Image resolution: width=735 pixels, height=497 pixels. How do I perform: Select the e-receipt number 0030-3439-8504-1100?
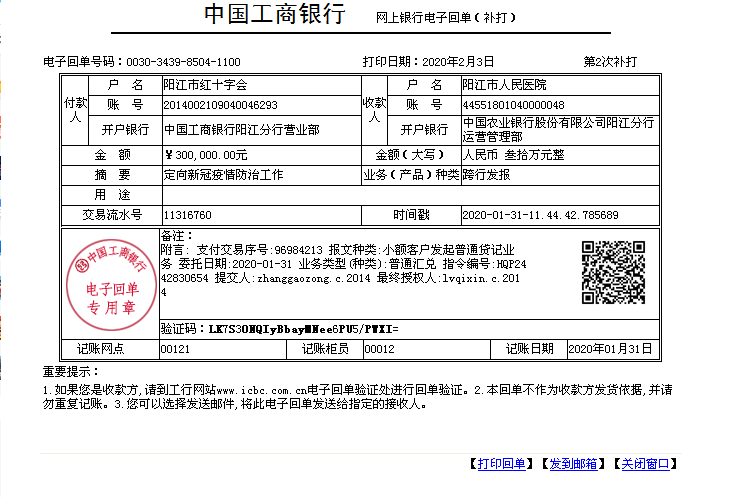pyautogui.click(x=183, y=61)
